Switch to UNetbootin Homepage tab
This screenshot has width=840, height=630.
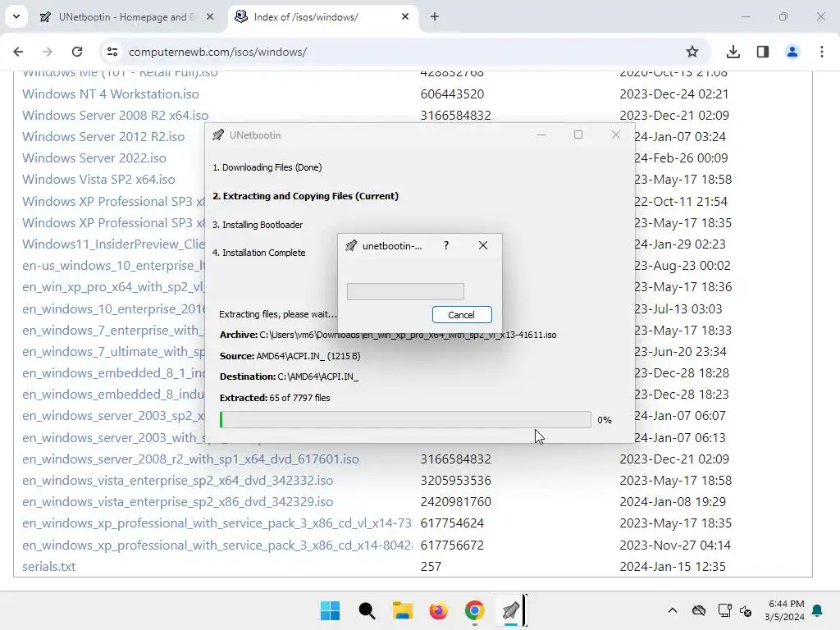tap(126, 17)
